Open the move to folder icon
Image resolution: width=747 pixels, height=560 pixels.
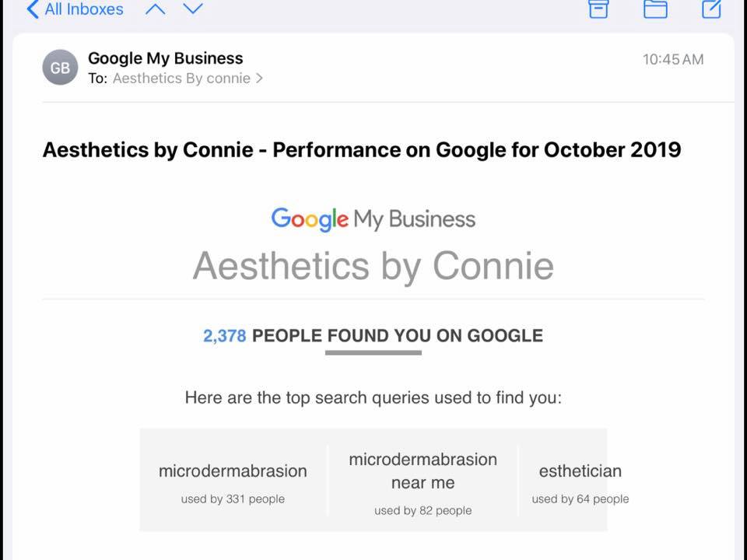(x=655, y=9)
